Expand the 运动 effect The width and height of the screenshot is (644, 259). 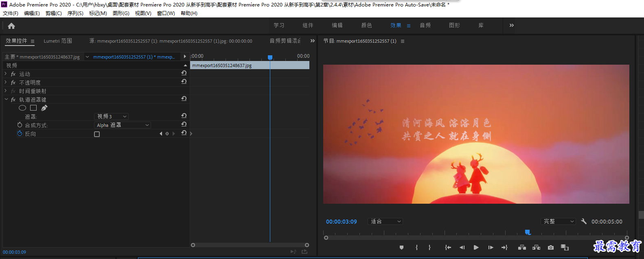pos(6,74)
